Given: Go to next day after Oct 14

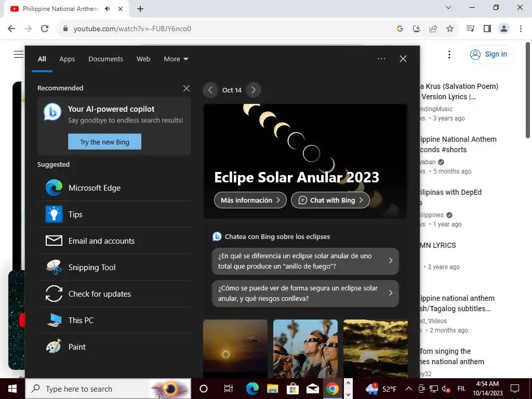Looking at the screenshot, I should click(x=253, y=90).
